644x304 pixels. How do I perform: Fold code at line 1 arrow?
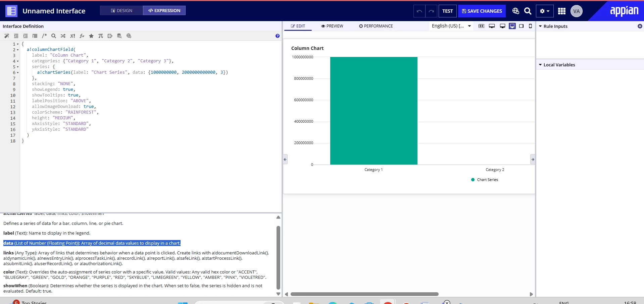(18, 44)
